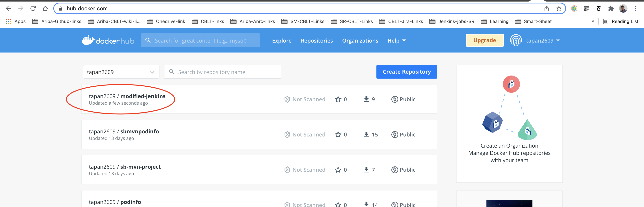Open the Smart-Sheet bookmark folder

click(533, 21)
